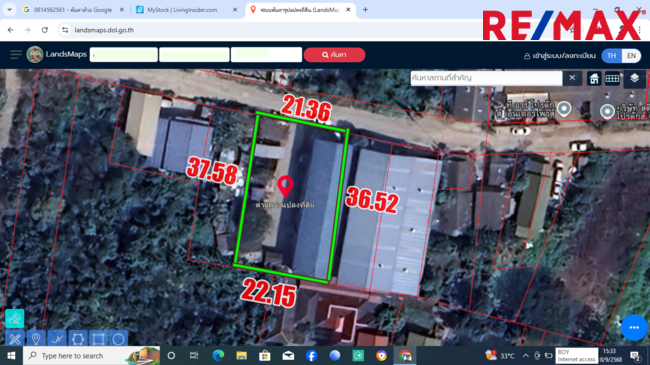
Task: Select the pin marker drawing tool
Action: (x=36, y=339)
